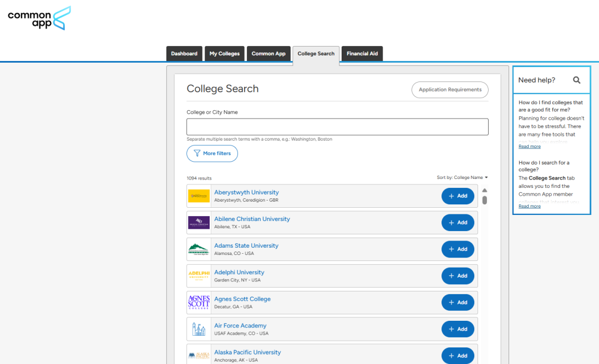Expand the More filters options
This screenshot has height=364, width=599.
[212, 153]
